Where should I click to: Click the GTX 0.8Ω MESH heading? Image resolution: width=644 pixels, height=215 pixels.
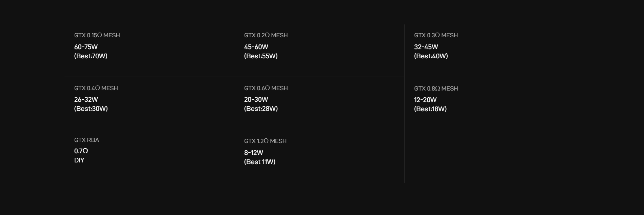[x=436, y=89]
